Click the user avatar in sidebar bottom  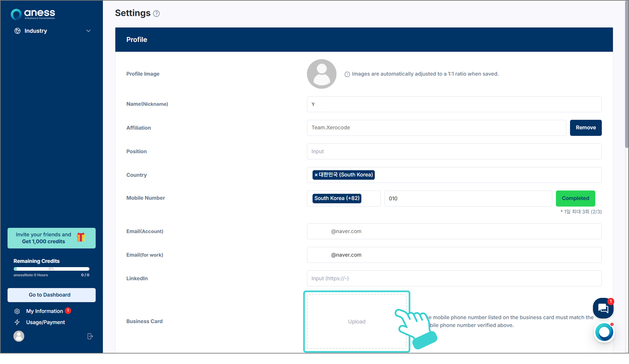tap(19, 336)
